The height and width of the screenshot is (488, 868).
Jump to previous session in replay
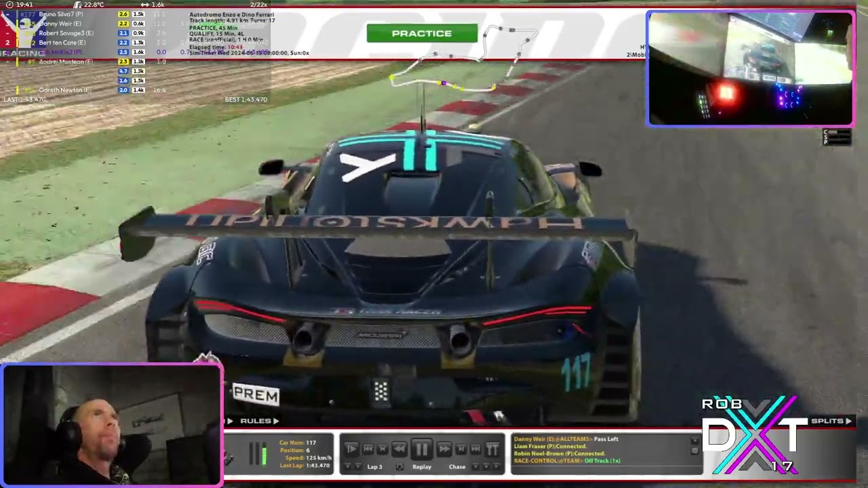[368, 449]
